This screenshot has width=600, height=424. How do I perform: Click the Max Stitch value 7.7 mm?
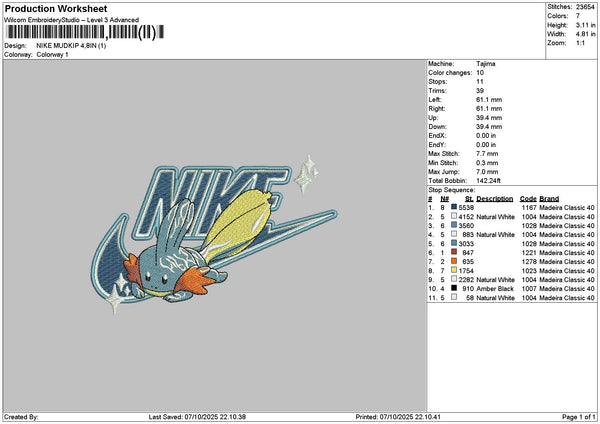(x=487, y=154)
